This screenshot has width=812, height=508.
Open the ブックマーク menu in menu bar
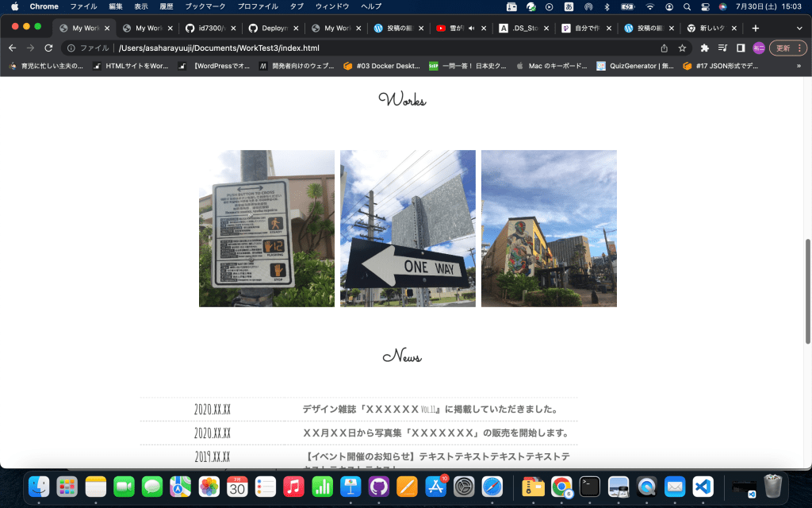(204, 6)
